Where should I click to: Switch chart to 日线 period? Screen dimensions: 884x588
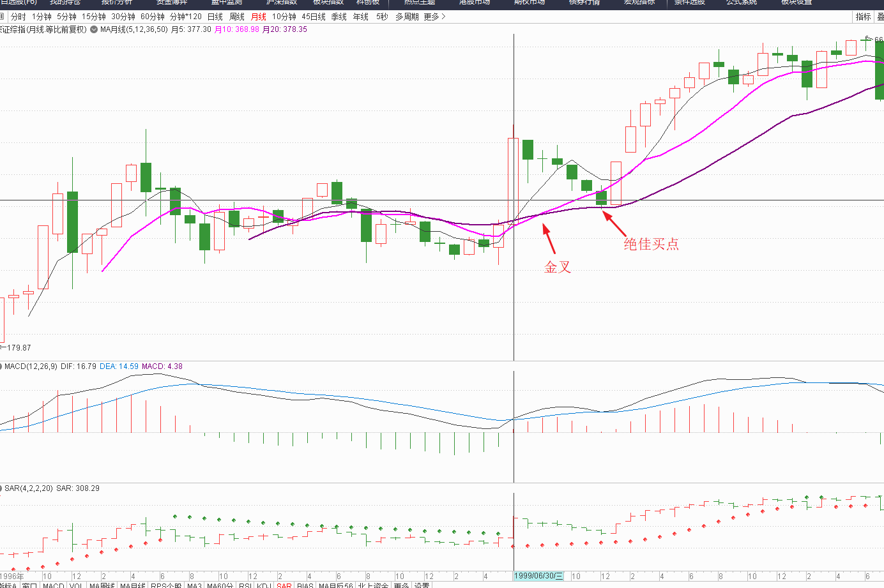pyautogui.click(x=215, y=17)
